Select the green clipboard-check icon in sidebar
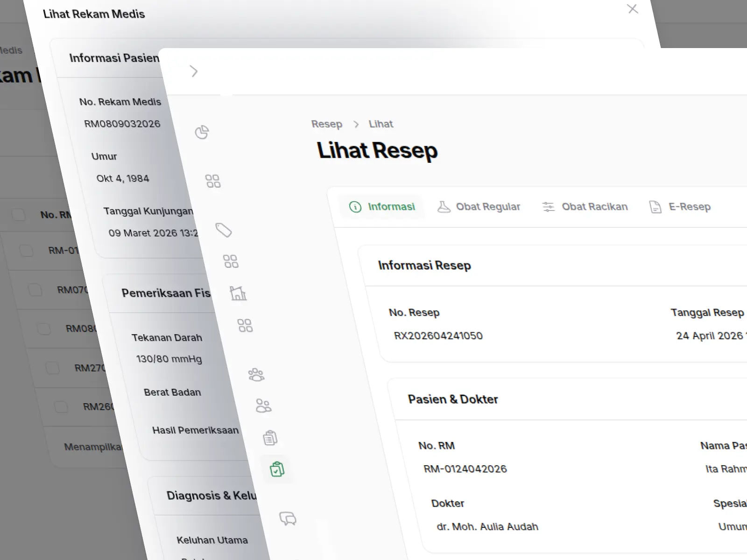This screenshot has height=560, width=747. 277,469
